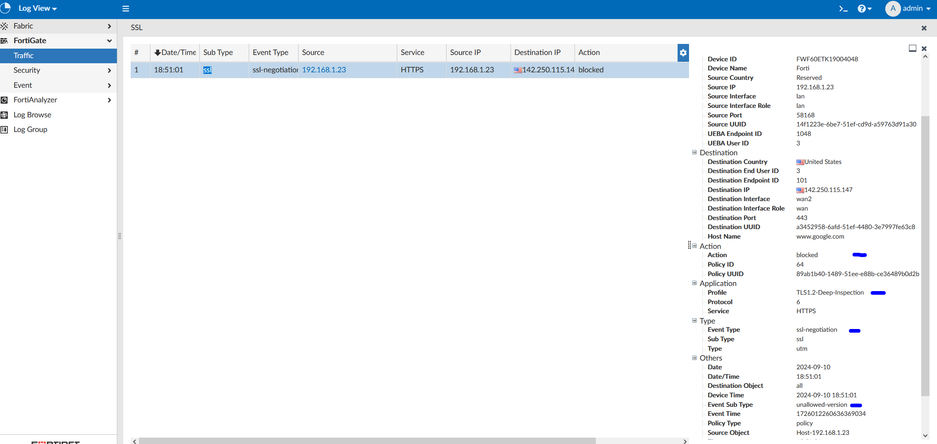Collapse the Application detail section
937x444 pixels.
(x=694, y=283)
